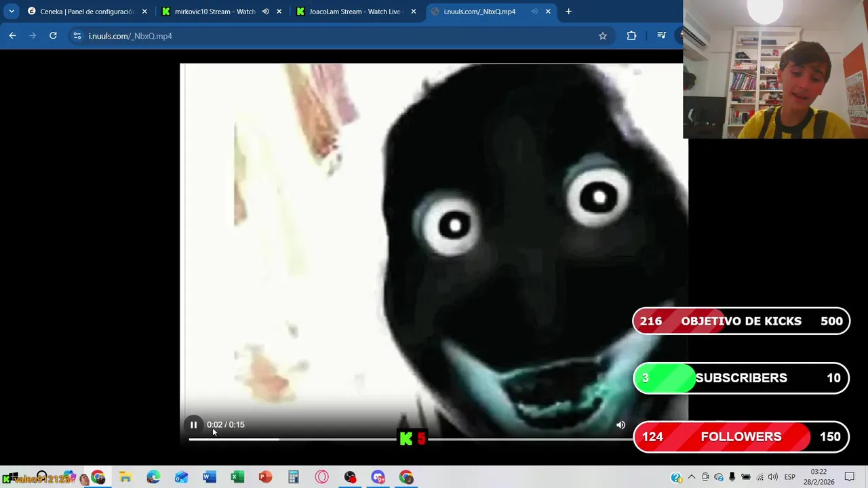Pause the video with the pause button

pos(193,425)
